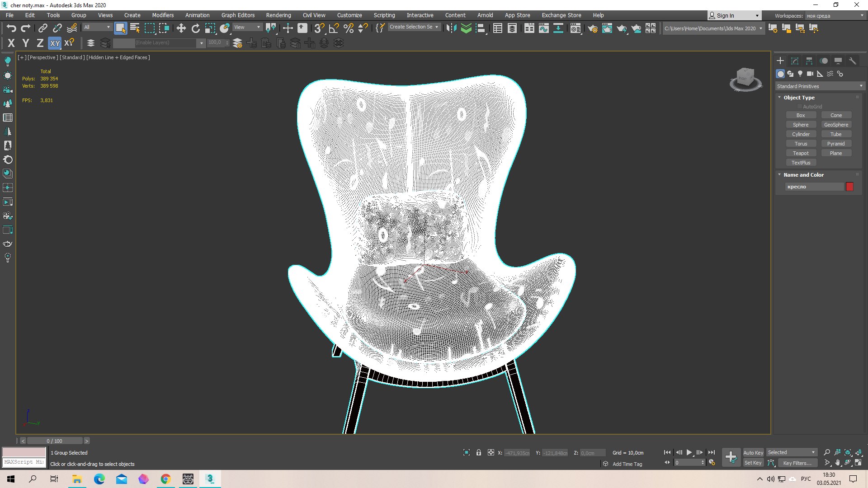Open the Rendered Frame Window icon

[607, 28]
